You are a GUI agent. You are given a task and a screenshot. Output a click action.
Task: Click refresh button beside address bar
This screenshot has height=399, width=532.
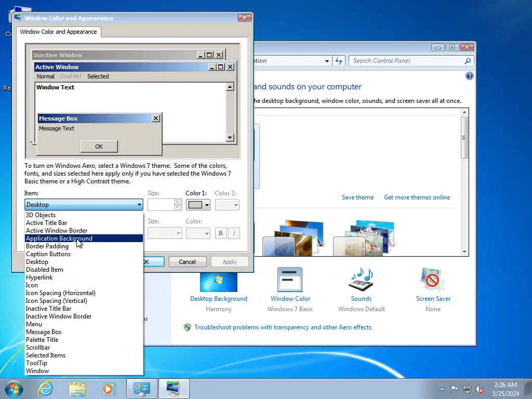(339, 61)
